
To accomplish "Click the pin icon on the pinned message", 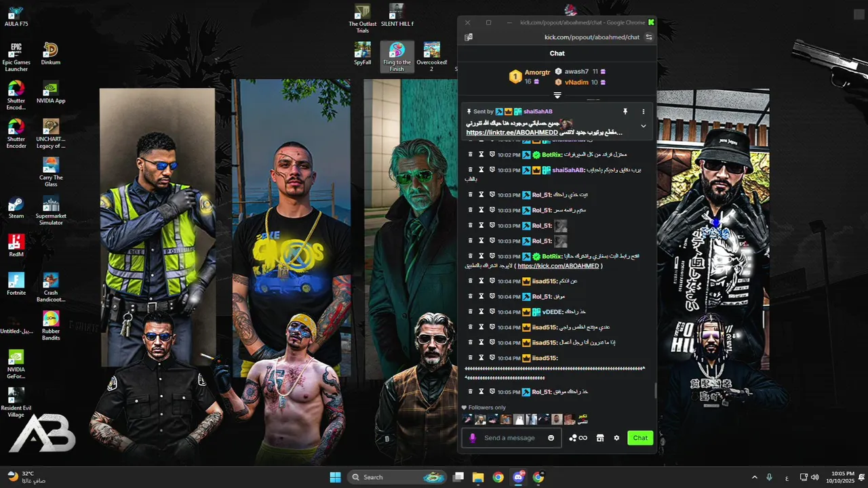I will point(625,112).
